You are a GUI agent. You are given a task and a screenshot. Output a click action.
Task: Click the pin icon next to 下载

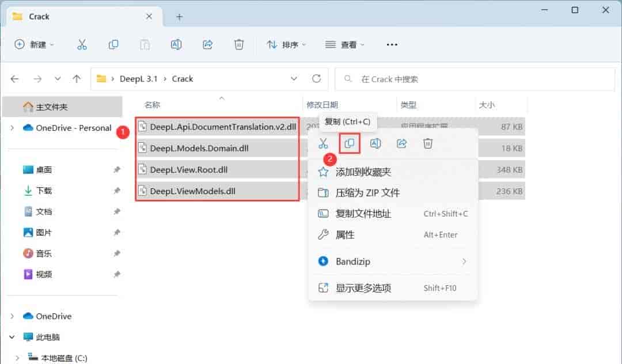116,191
